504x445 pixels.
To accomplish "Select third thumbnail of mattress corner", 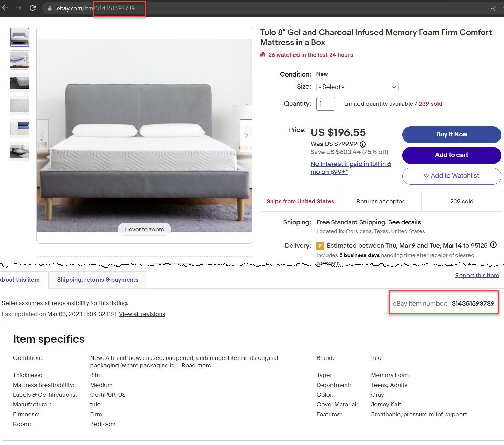I will (x=20, y=83).
